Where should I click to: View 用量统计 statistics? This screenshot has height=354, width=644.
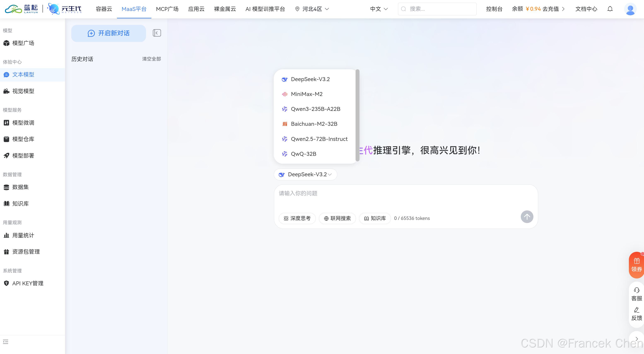click(23, 235)
